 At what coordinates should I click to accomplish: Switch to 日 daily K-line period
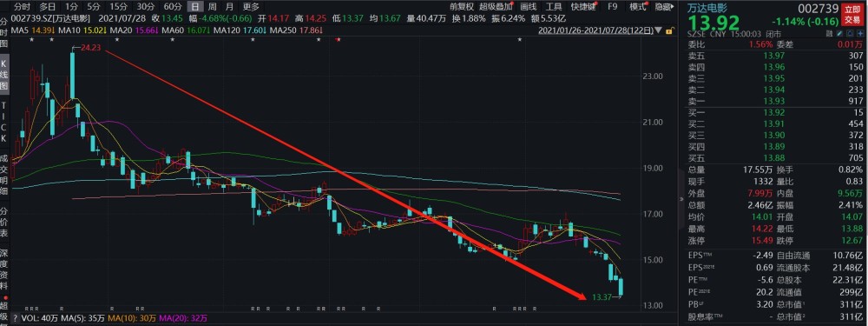tap(194, 7)
